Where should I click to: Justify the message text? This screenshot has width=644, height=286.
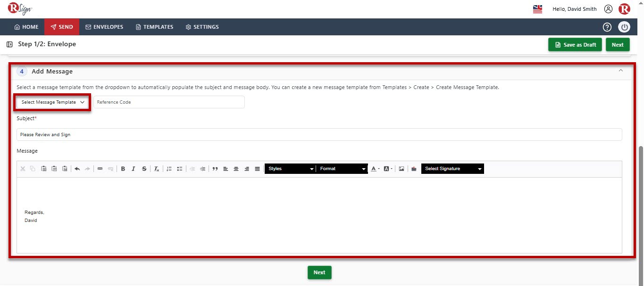click(257, 169)
